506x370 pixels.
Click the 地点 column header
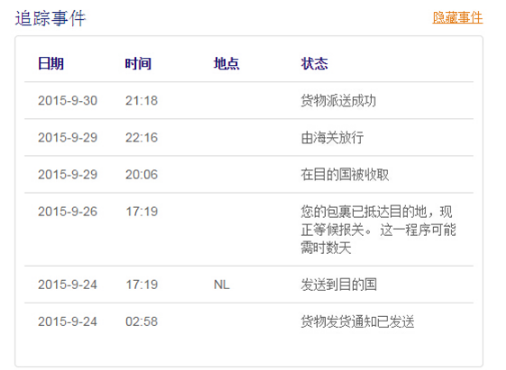point(226,63)
